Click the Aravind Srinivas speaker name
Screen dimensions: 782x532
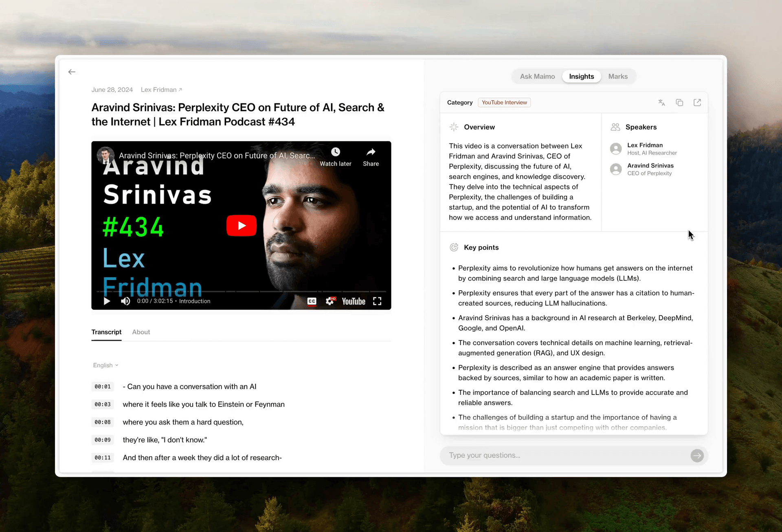(650, 166)
